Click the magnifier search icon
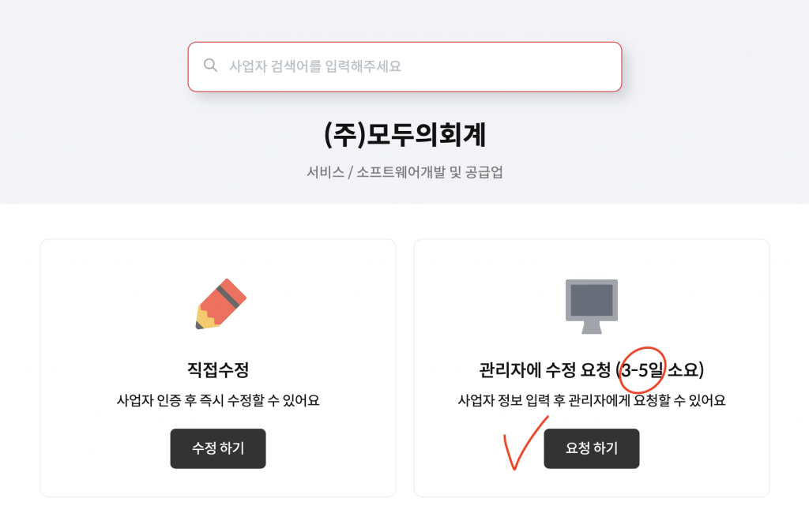The width and height of the screenshot is (809, 532). (x=210, y=66)
